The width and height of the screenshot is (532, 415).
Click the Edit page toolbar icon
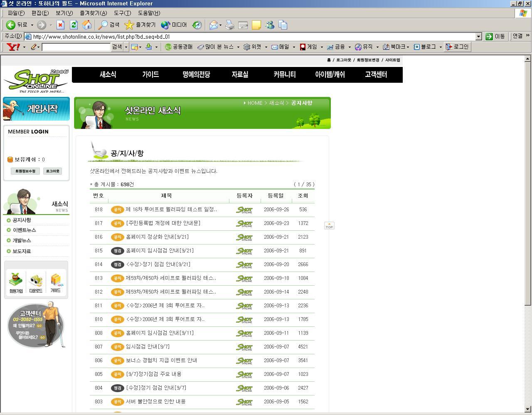coord(243,25)
